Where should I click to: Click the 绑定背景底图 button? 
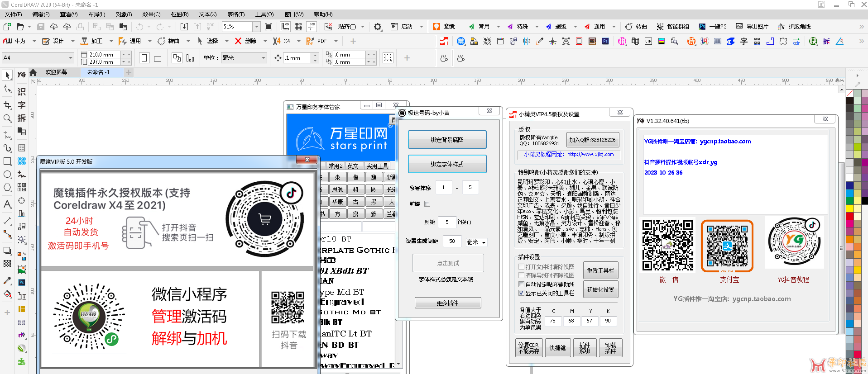click(x=447, y=140)
